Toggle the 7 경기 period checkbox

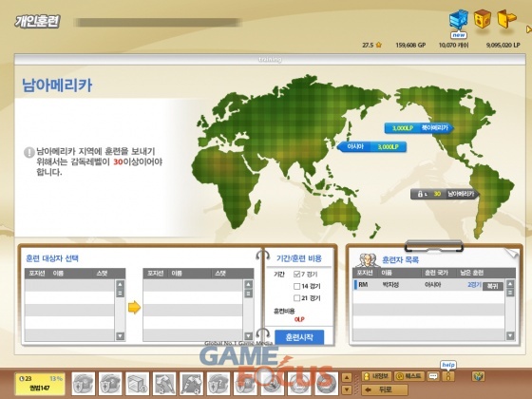[296, 275]
